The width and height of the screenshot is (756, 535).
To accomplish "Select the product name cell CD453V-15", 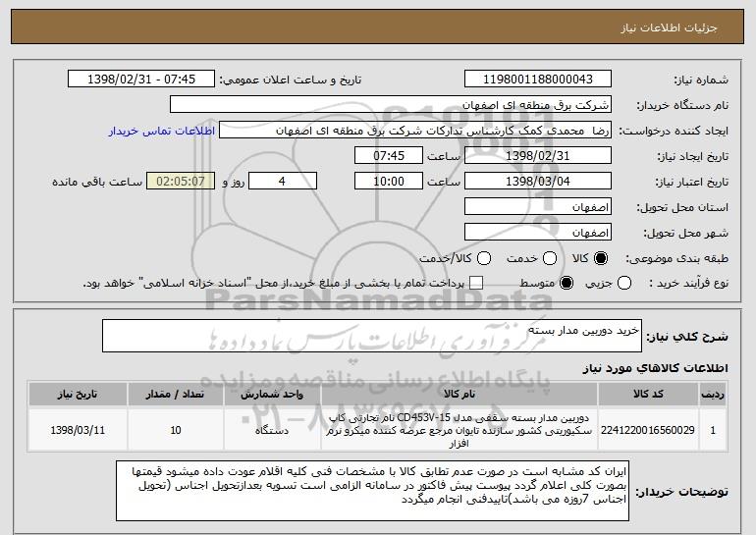I will 459,430.
